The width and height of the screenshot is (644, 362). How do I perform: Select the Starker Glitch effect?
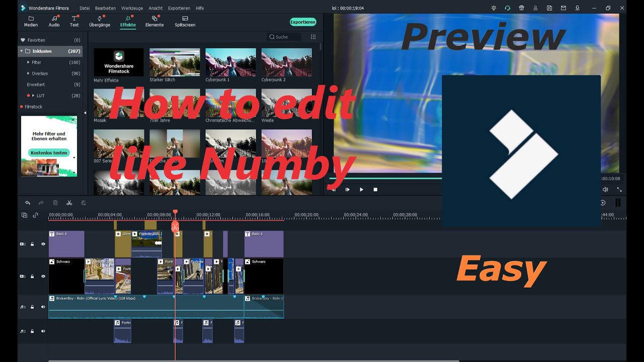(x=175, y=62)
